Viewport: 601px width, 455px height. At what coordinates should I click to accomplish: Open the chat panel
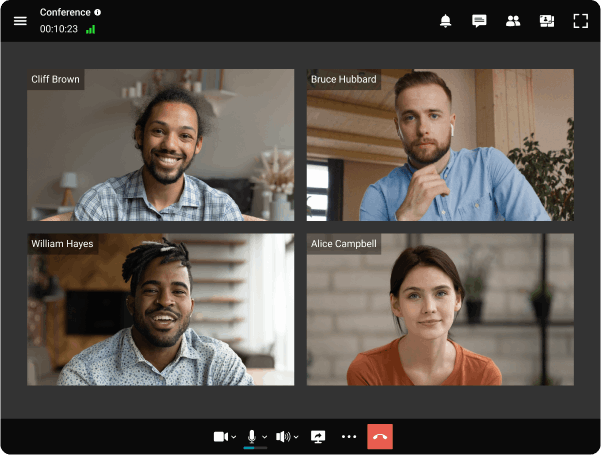479,21
